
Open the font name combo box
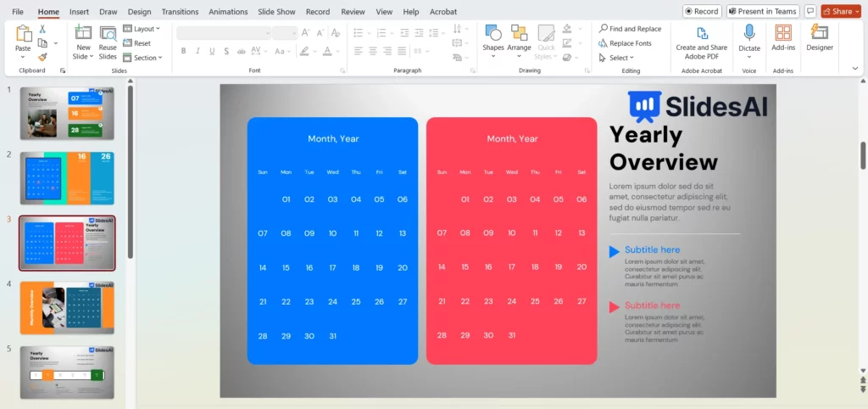point(224,33)
